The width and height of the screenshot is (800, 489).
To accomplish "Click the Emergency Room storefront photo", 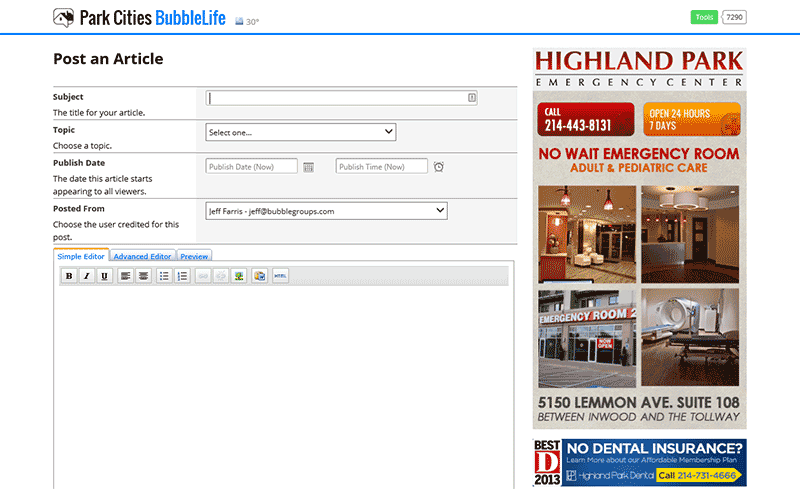I will click(x=587, y=339).
